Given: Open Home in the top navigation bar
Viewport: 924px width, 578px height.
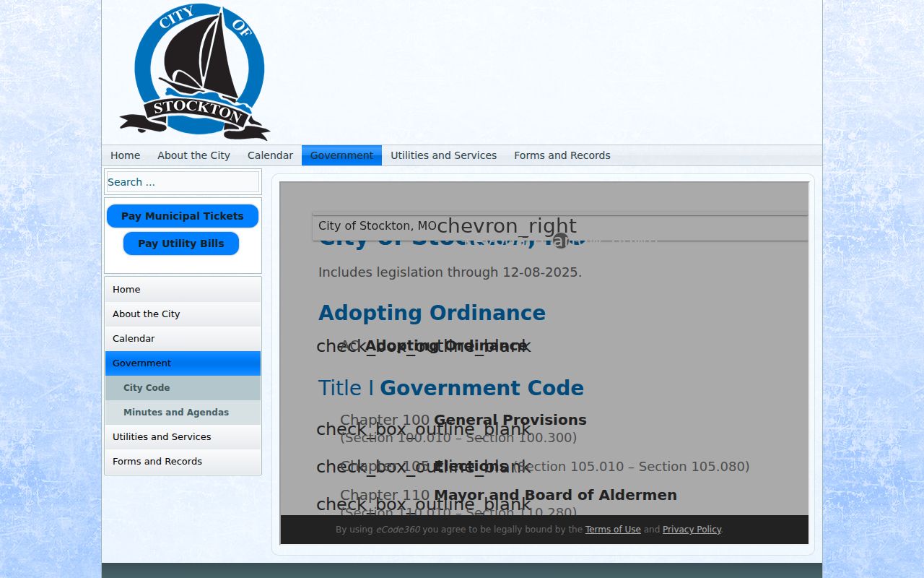Looking at the screenshot, I should 126,155.
